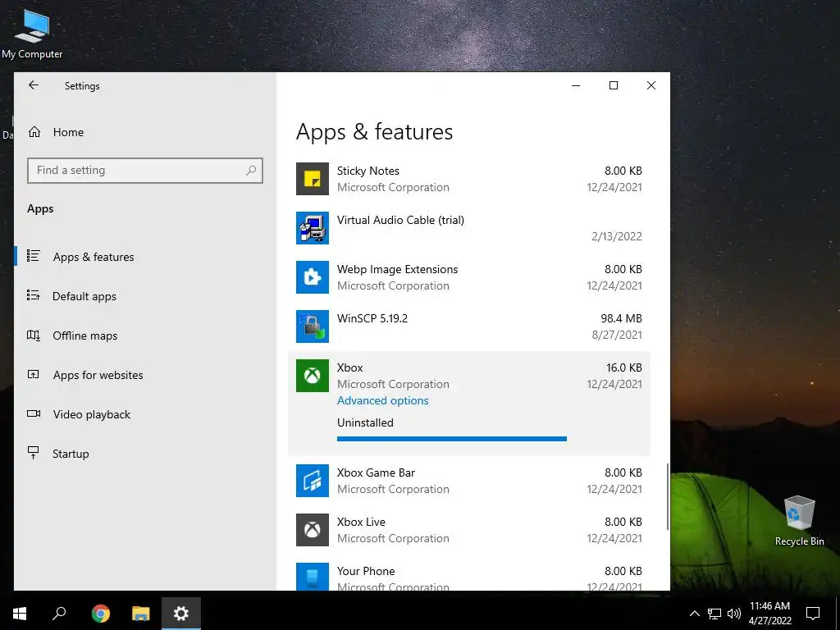Select WinSCP 5.19.2 entry

point(468,326)
